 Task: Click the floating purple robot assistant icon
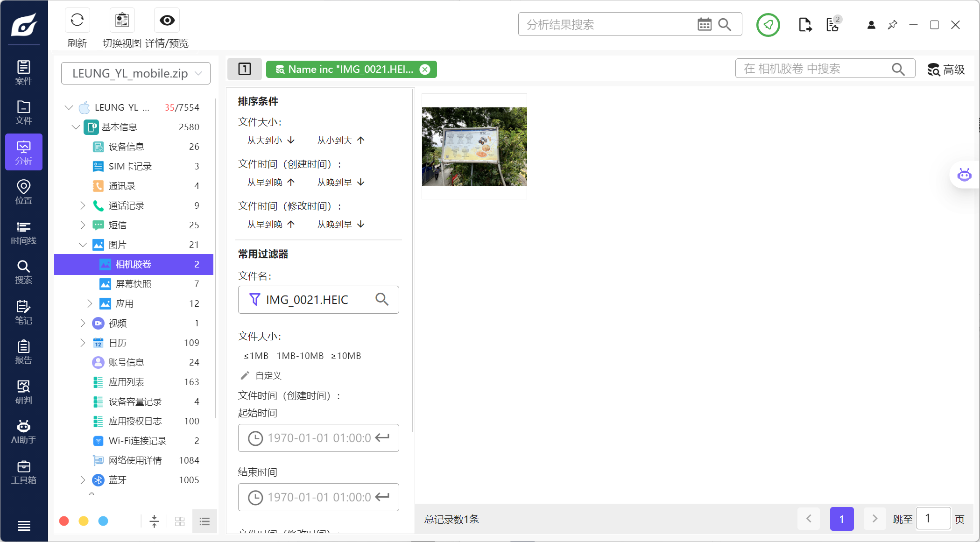coord(964,175)
